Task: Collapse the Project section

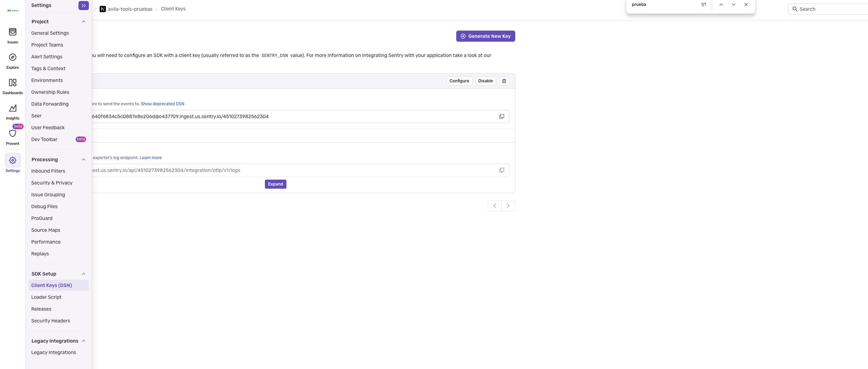Action: [84, 22]
